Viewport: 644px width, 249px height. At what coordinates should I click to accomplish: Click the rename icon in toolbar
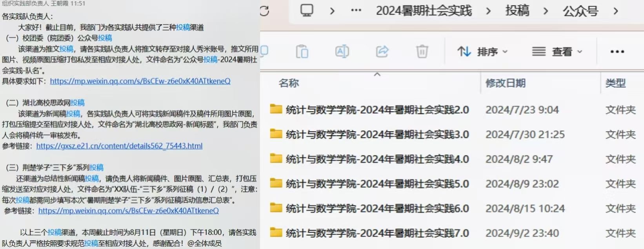tap(342, 52)
